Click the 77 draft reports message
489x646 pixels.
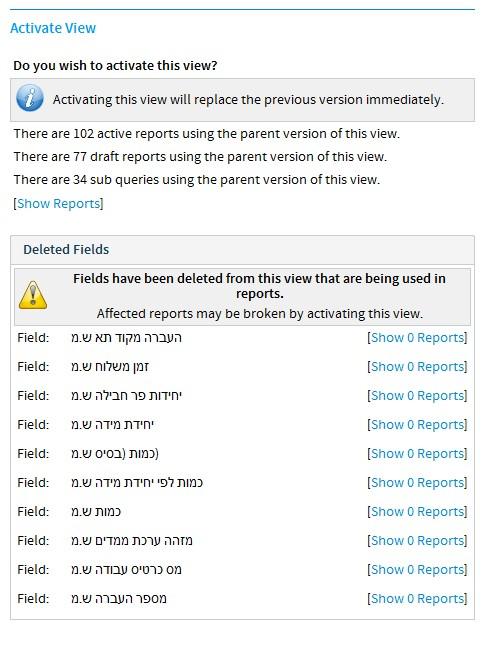[200, 157]
